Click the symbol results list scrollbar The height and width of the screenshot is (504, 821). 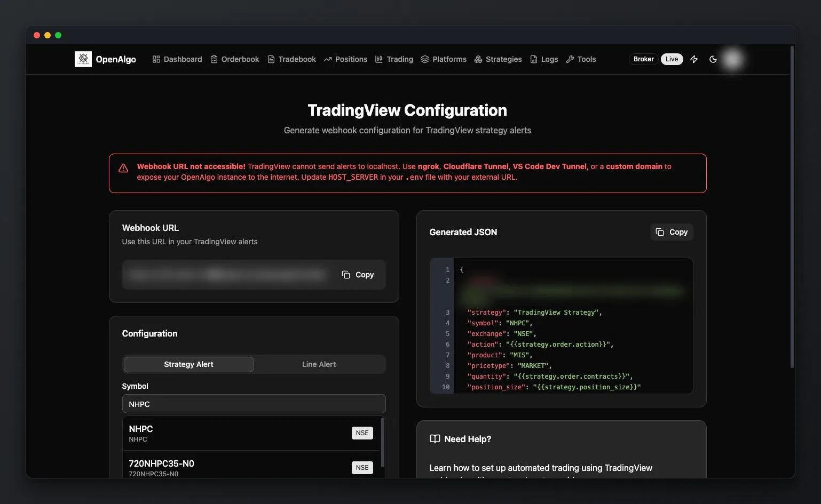click(x=383, y=443)
